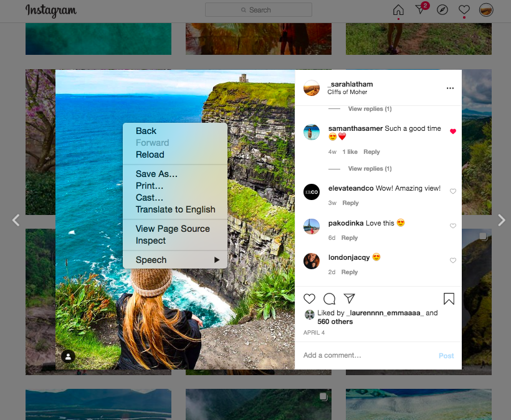This screenshot has height=420, width=511.
Task: Go to next post with right arrow
Action: pyautogui.click(x=501, y=220)
